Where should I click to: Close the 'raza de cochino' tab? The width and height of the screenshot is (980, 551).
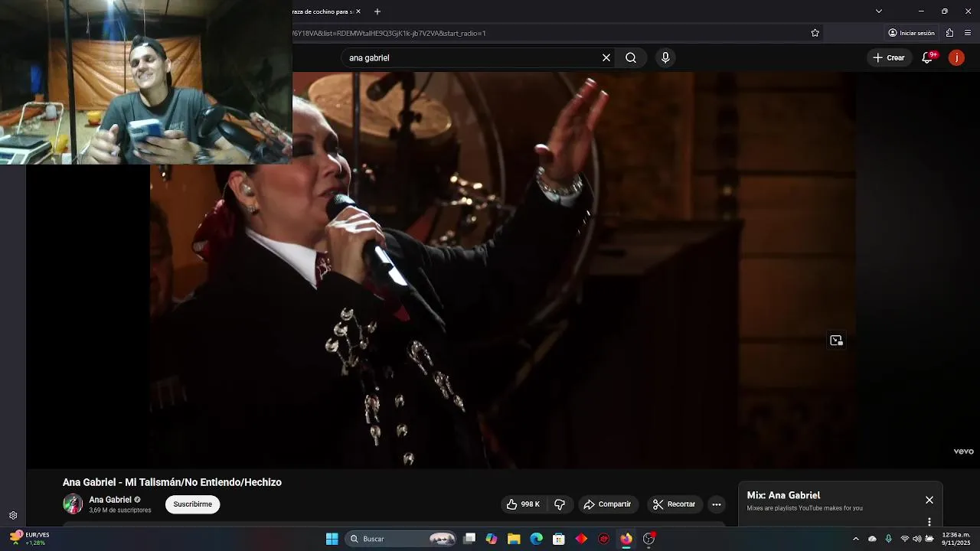pos(358,11)
